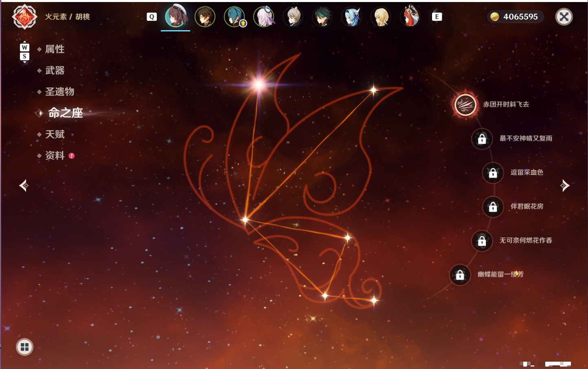Click the lock icon for 伴君眠花房
Viewport: 588px width, 369px height.
tap(493, 207)
